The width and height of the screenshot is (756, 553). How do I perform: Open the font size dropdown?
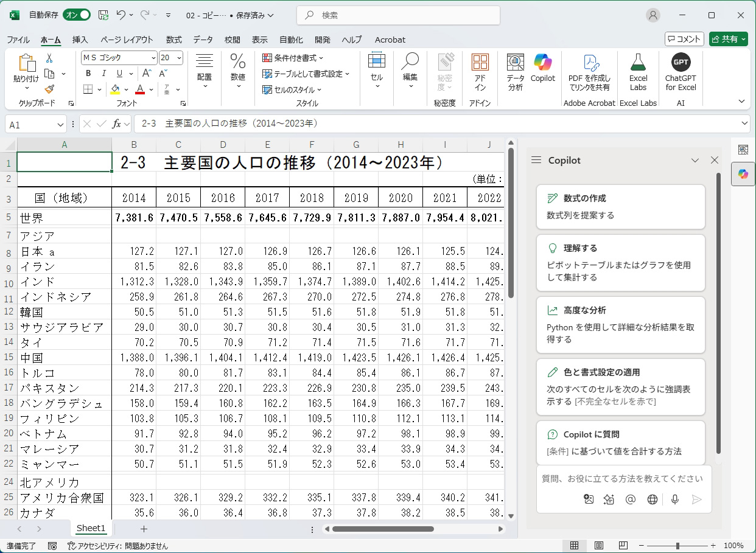pyautogui.click(x=178, y=58)
